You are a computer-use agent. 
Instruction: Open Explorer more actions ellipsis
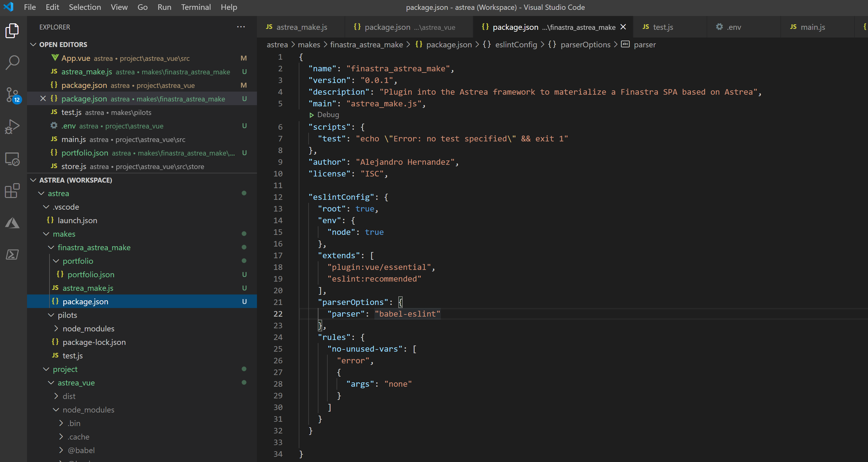click(x=241, y=27)
